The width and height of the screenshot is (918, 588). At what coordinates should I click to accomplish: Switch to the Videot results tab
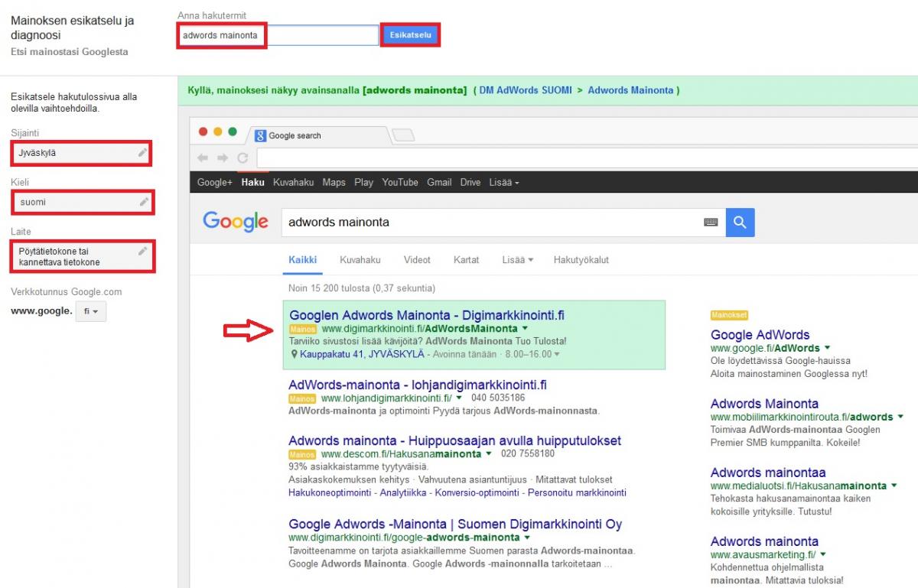[x=417, y=260]
